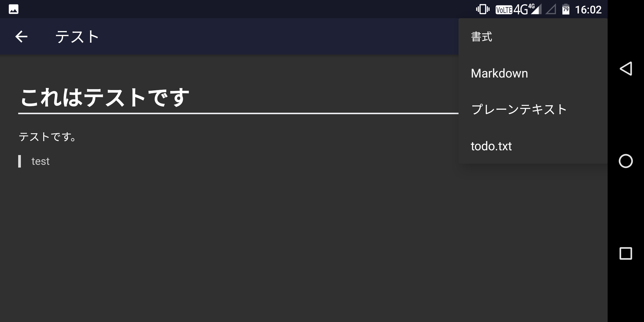This screenshot has width=644, height=322.
Task: Open recent apps with the square button
Action: pyautogui.click(x=626, y=253)
